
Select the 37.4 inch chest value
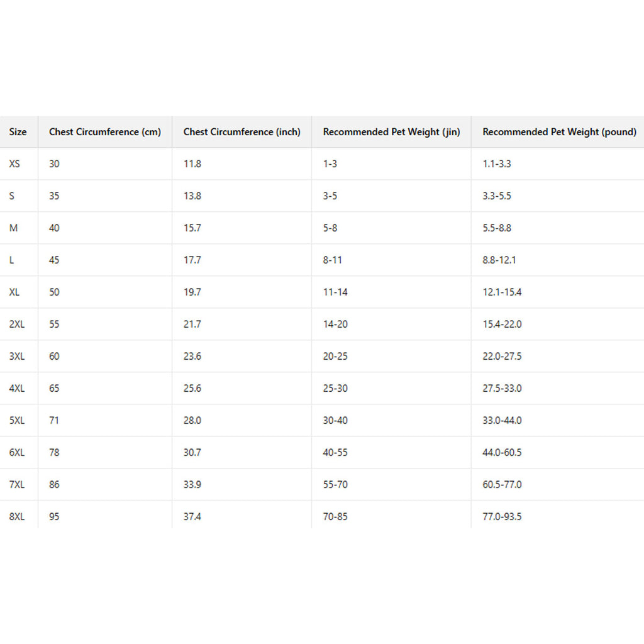pos(192,516)
